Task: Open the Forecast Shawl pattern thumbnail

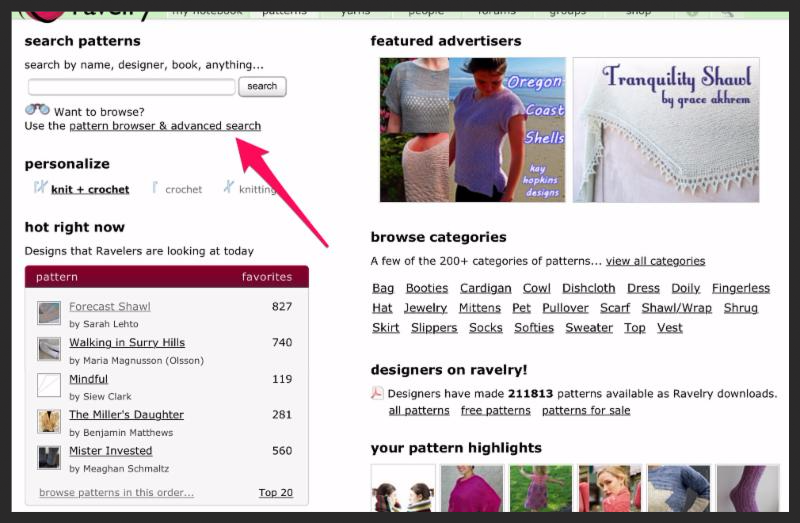Action: [x=49, y=313]
